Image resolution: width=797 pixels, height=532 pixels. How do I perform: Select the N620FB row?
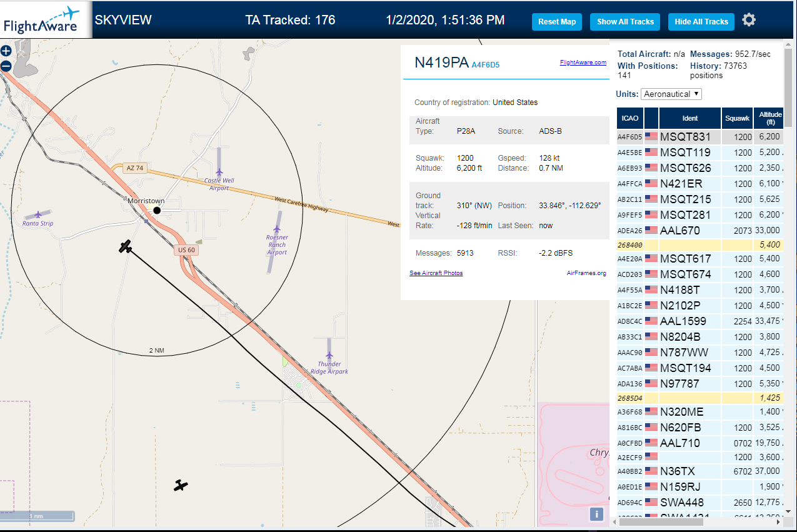[x=700, y=427]
